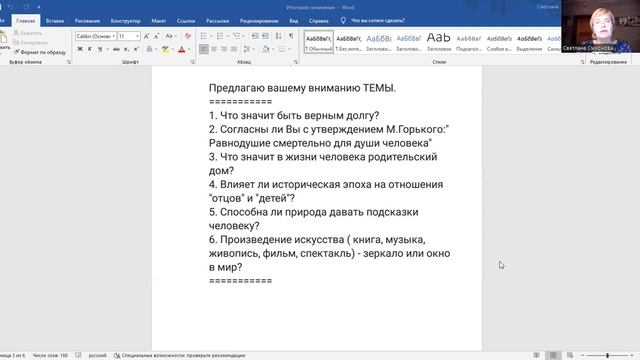Open Буфер обмена clipboard launcher
Viewport: 640px width, 360px height.
tap(69, 62)
